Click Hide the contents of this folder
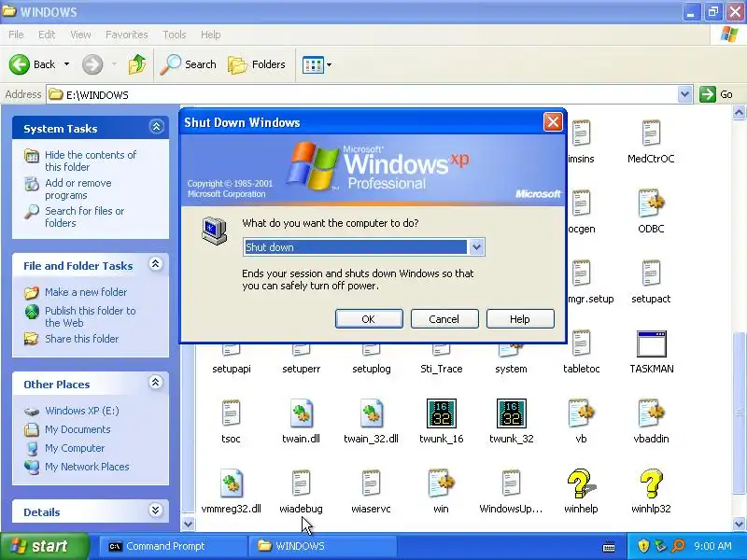 tap(91, 161)
